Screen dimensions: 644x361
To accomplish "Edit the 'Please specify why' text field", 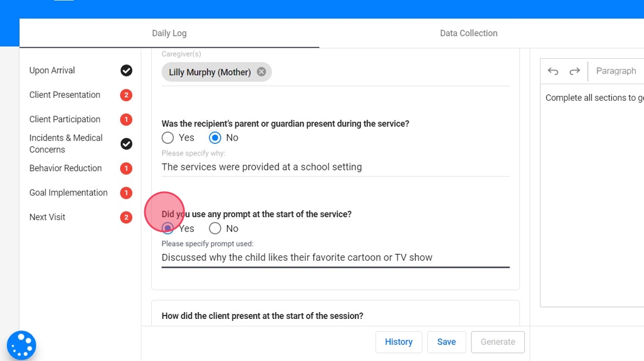I will coord(335,167).
